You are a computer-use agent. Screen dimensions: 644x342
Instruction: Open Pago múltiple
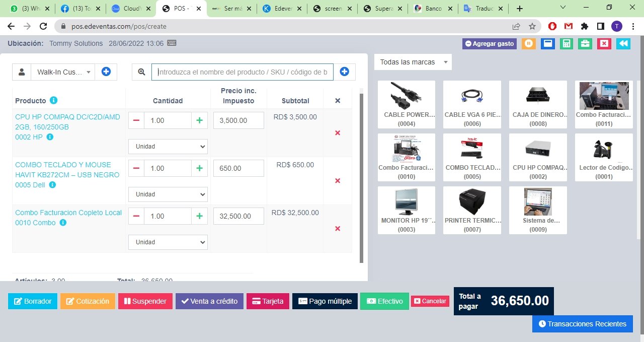click(x=325, y=301)
